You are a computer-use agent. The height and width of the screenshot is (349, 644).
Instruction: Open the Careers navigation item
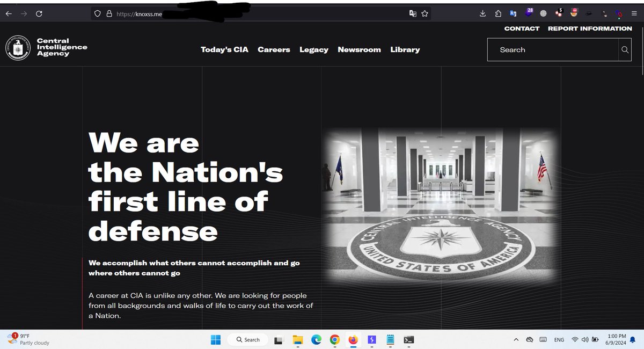tap(274, 49)
